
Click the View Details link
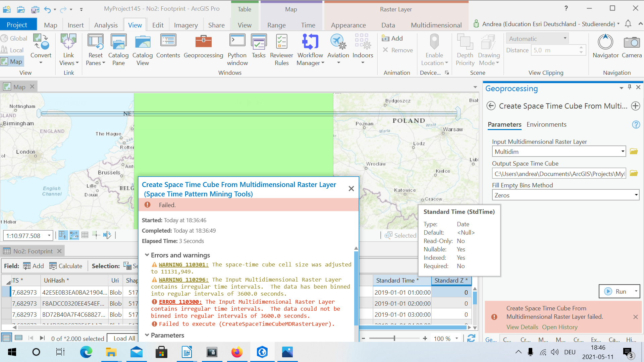[x=522, y=327]
